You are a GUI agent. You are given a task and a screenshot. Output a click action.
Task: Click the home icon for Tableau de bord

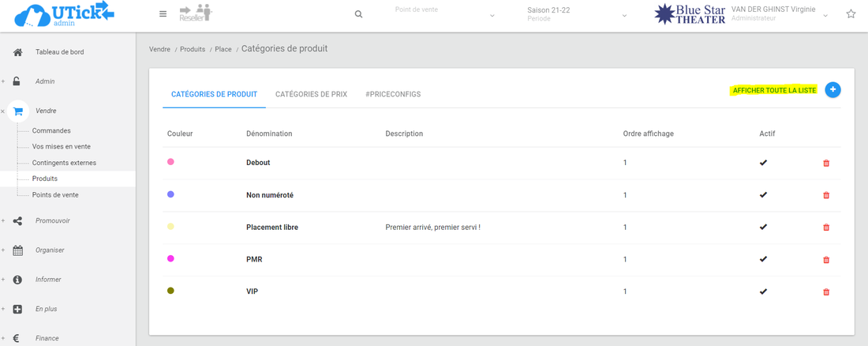point(18,52)
